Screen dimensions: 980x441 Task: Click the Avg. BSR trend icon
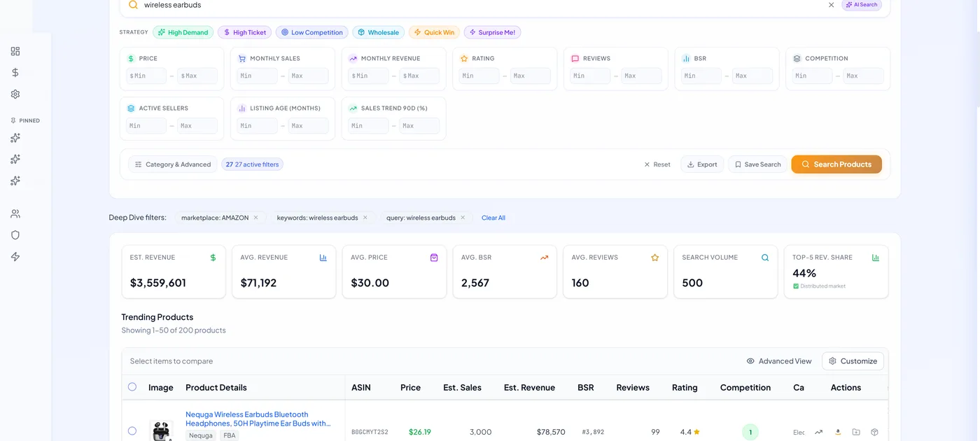[545, 258]
